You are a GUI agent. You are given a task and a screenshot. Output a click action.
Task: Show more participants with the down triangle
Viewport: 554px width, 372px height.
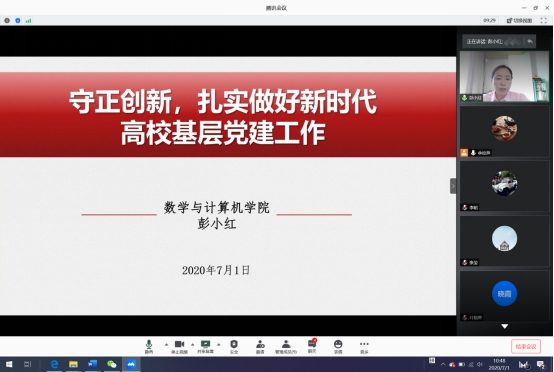click(505, 326)
